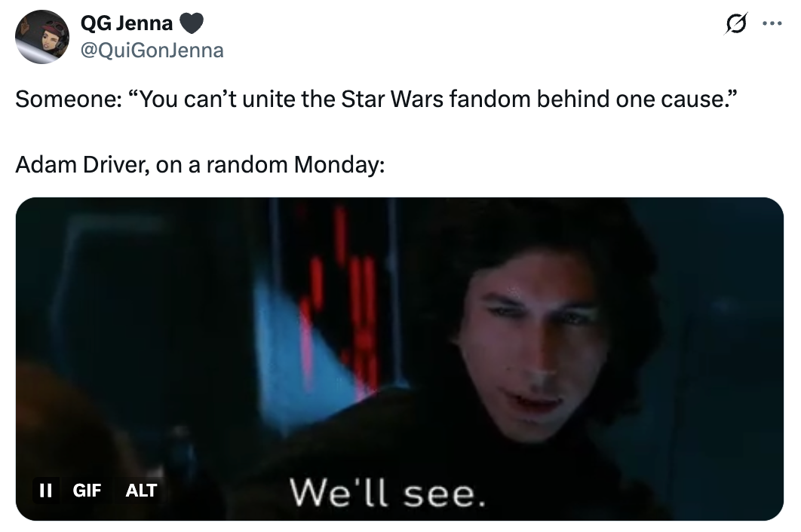Pause the GIF with the pause button
Screen dimensions: 801x532
point(46,490)
